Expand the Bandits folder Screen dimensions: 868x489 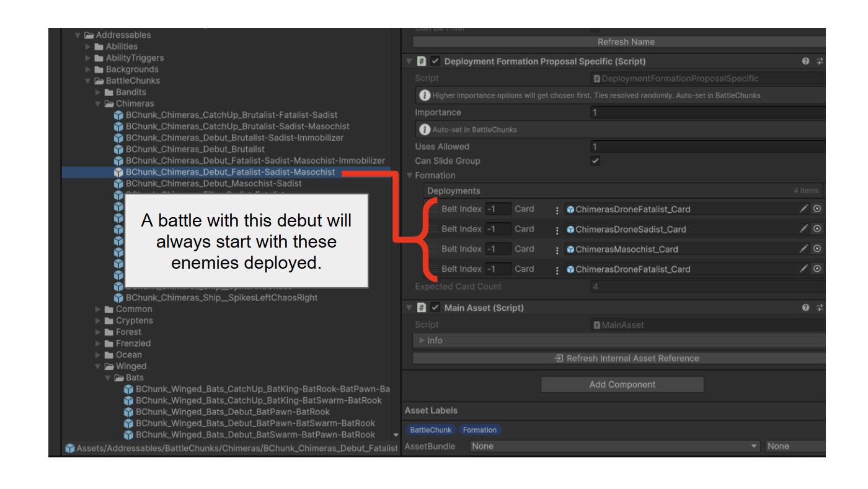click(x=98, y=92)
